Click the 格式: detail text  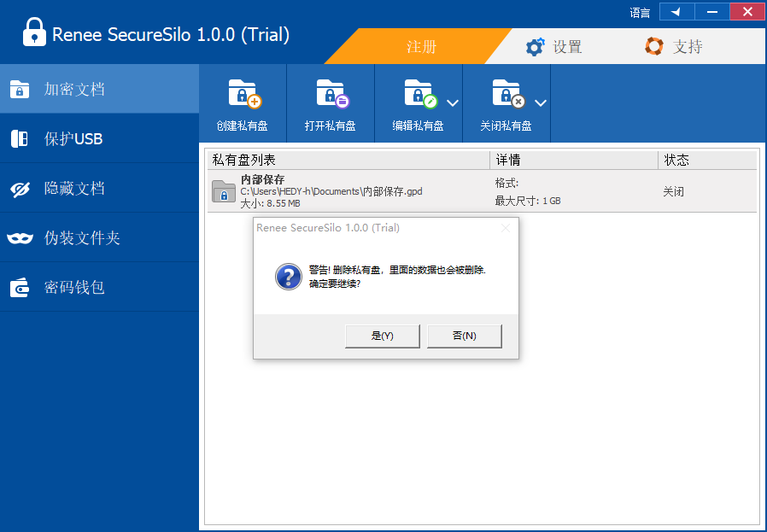point(506,184)
